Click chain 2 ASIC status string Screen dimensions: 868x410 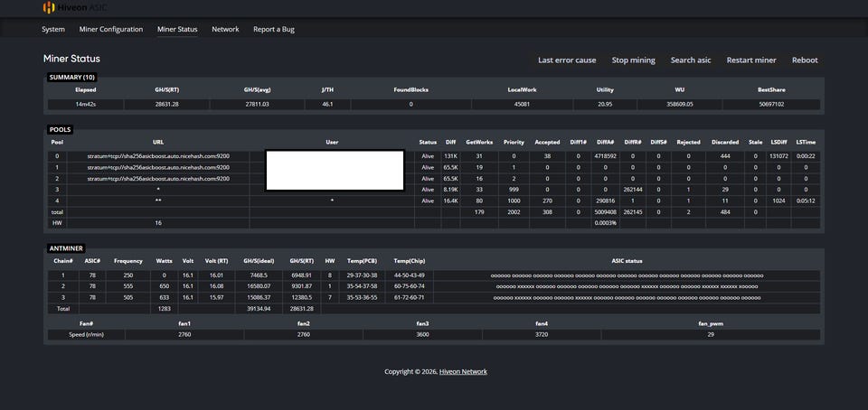pyautogui.click(x=627, y=286)
